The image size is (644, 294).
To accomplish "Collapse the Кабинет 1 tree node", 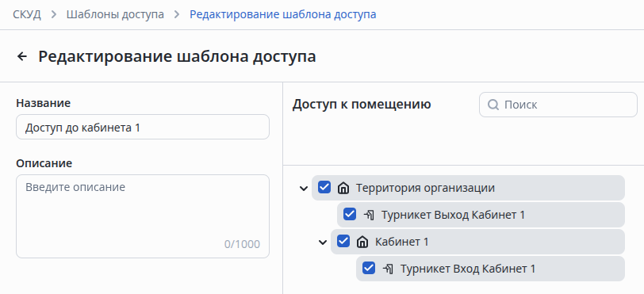I will (x=323, y=242).
